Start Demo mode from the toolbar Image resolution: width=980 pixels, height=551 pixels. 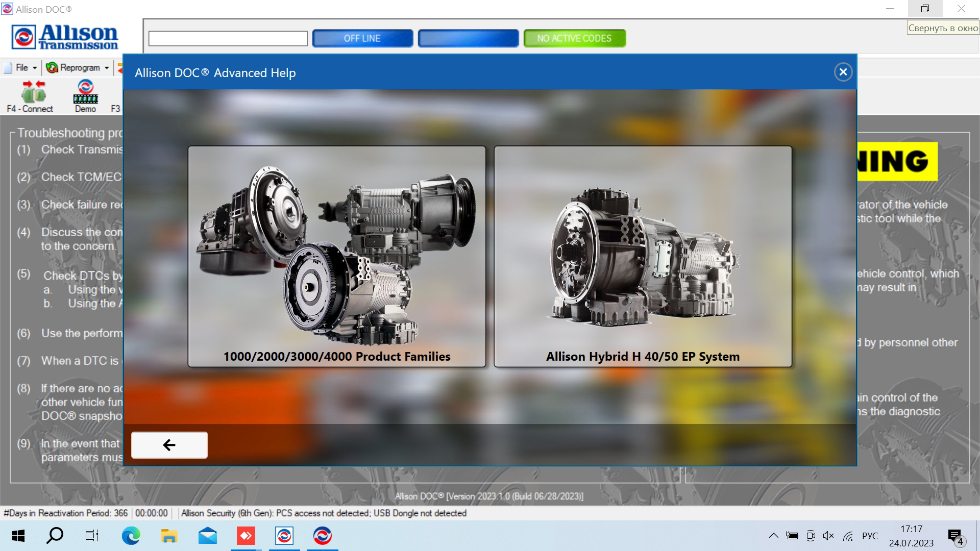pos(85,96)
